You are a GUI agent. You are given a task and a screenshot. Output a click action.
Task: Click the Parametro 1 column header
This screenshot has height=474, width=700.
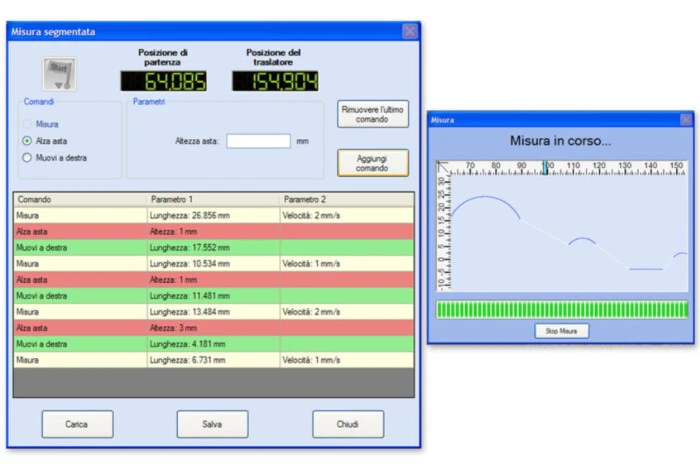pos(213,200)
